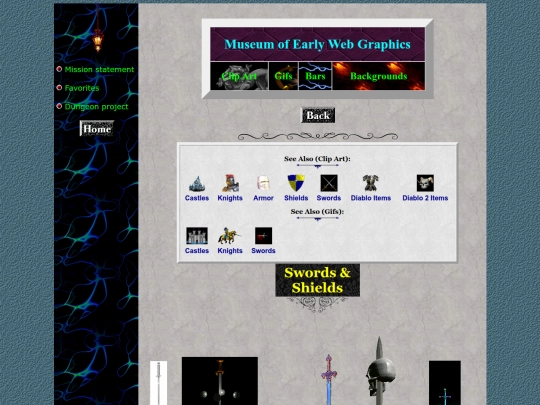Screen dimensions: 540x405
Task: Select the small teal sword thumbnail
Action: pos(445,383)
